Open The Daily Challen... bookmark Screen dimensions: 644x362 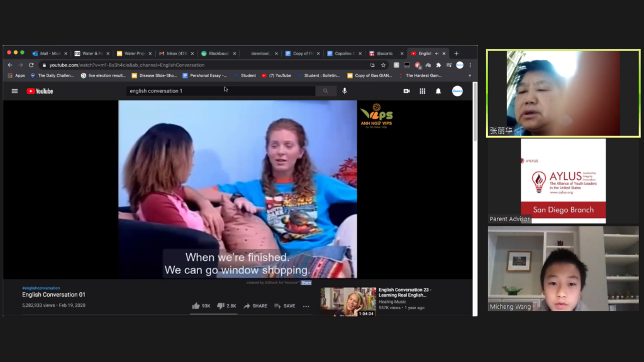click(x=52, y=75)
